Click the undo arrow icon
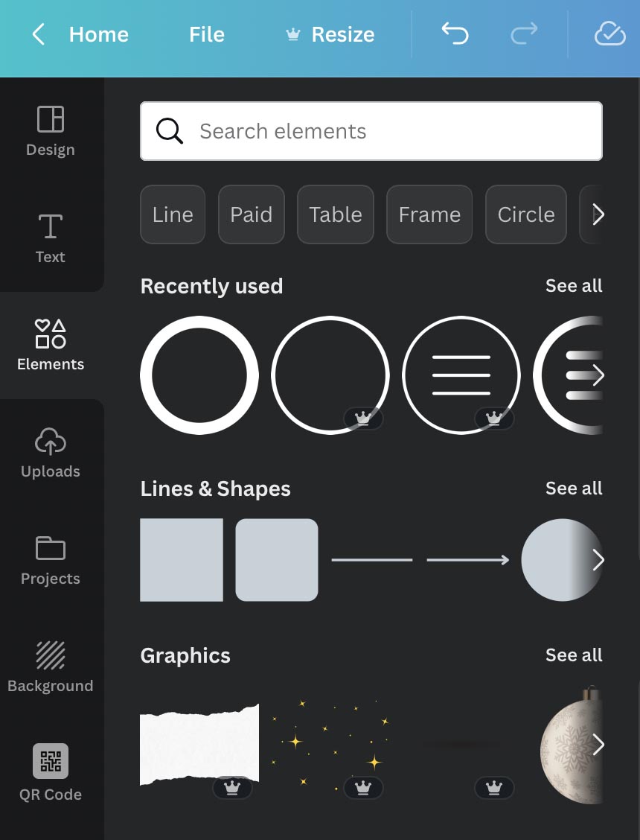This screenshot has width=640, height=840. 455,34
